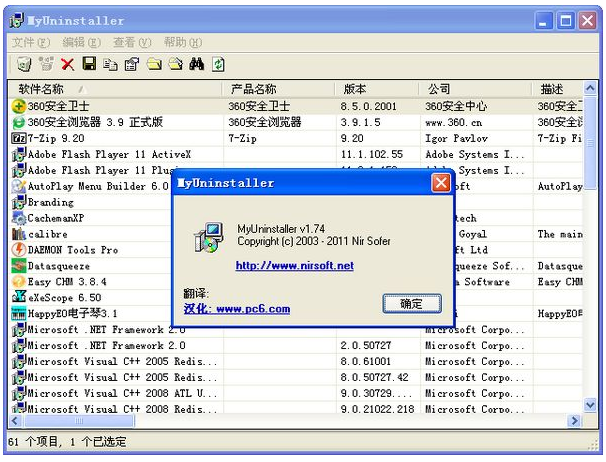Click company cell Igor Pavlov
The height and width of the screenshot is (462, 606).
coord(456,138)
